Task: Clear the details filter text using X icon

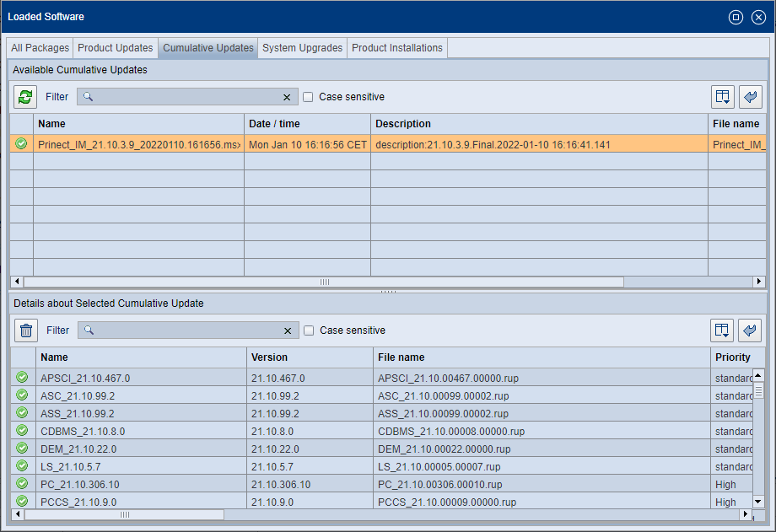Action: click(288, 330)
